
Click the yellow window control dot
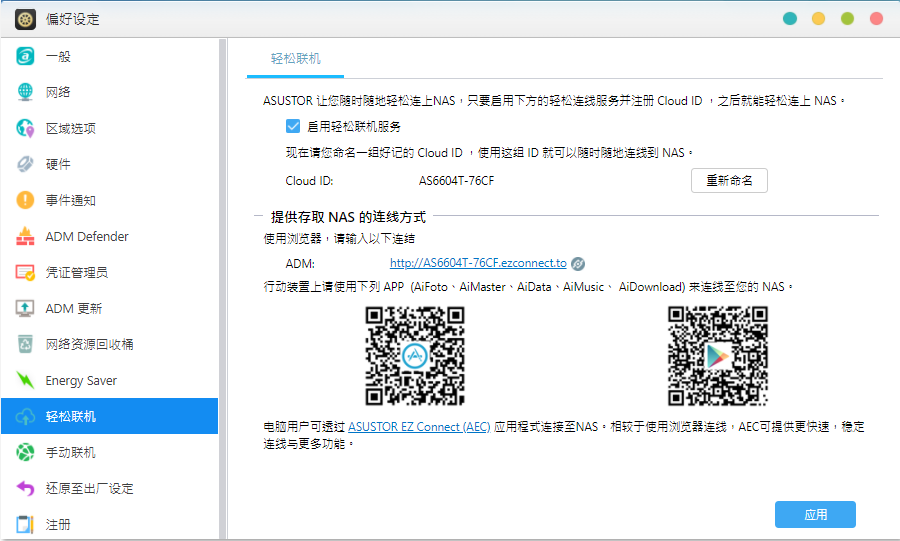[818, 18]
